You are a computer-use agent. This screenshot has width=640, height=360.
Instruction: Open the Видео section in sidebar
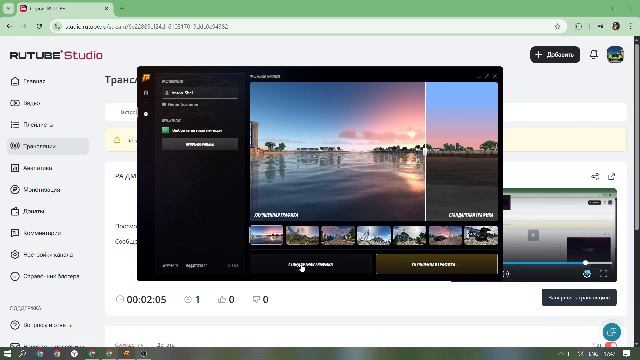pos(25,103)
